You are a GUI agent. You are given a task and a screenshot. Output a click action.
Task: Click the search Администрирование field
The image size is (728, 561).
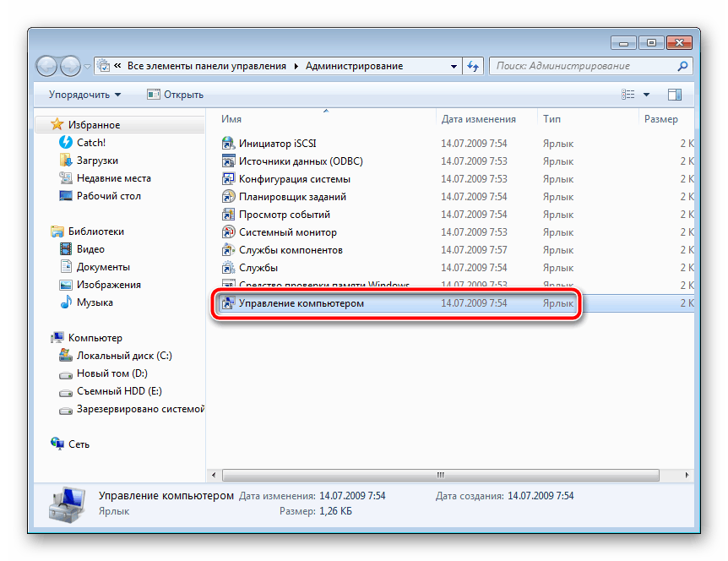click(x=583, y=66)
